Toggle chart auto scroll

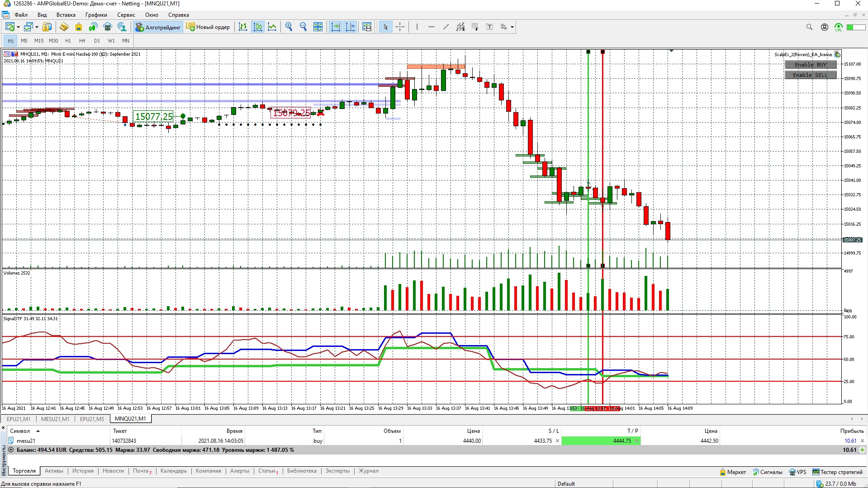[336, 27]
